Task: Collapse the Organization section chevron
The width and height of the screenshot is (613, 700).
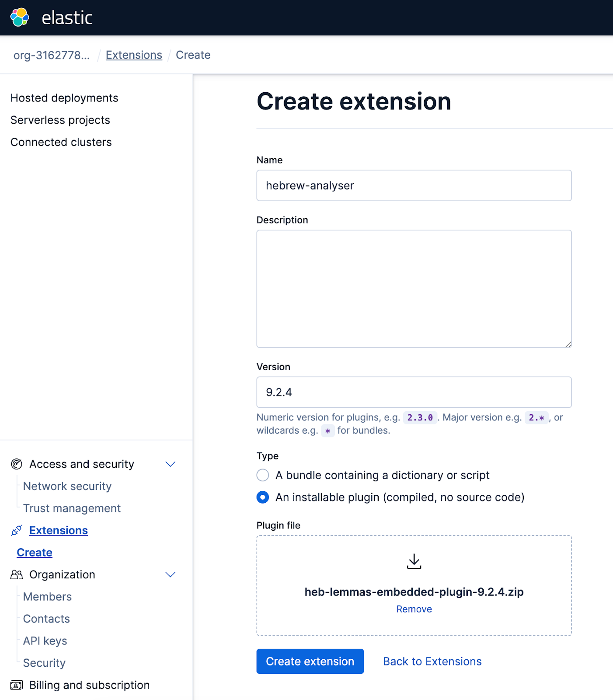Action: pyautogui.click(x=171, y=575)
